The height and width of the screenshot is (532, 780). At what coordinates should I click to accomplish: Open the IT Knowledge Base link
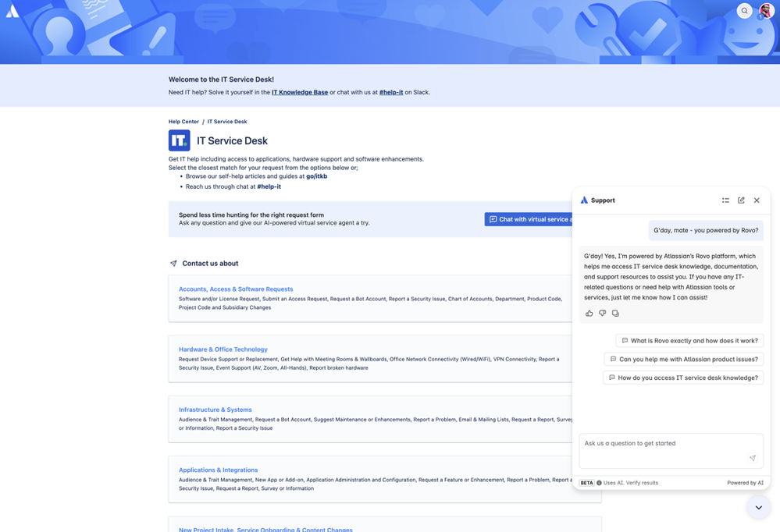tap(300, 93)
